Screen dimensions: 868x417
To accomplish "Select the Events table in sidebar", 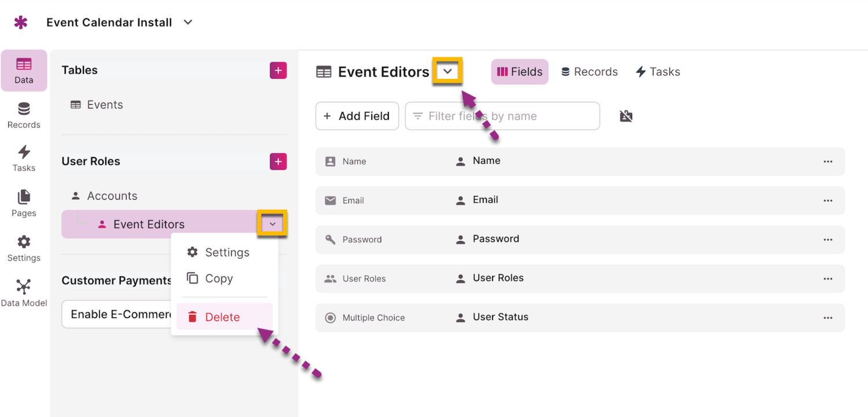I will click(105, 105).
